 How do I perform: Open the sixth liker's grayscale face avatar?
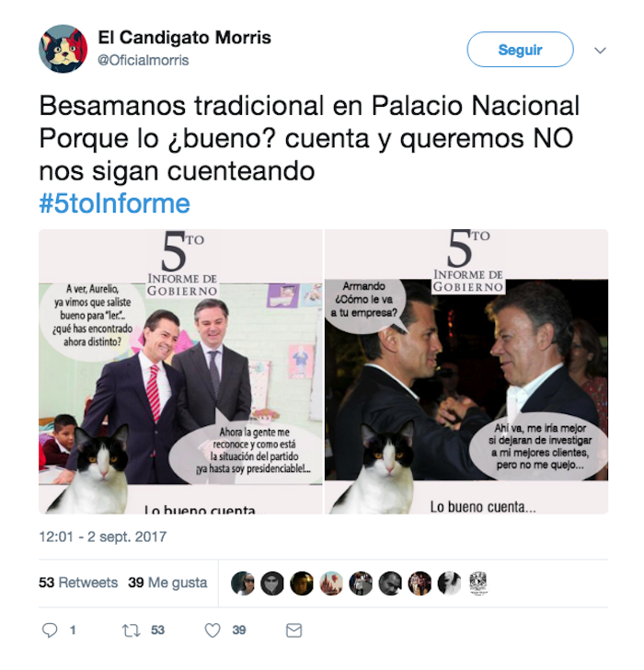tap(390, 583)
